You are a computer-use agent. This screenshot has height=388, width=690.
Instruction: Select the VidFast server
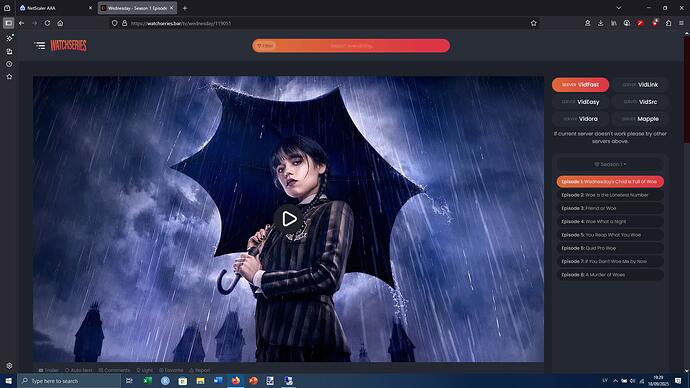(x=580, y=84)
